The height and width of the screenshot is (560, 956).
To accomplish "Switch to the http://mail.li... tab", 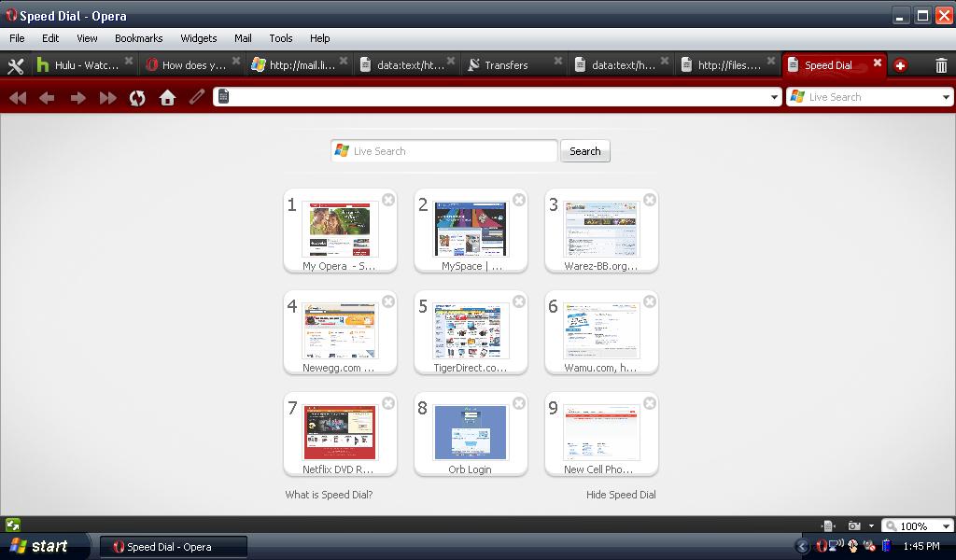I will pos(299,65).
